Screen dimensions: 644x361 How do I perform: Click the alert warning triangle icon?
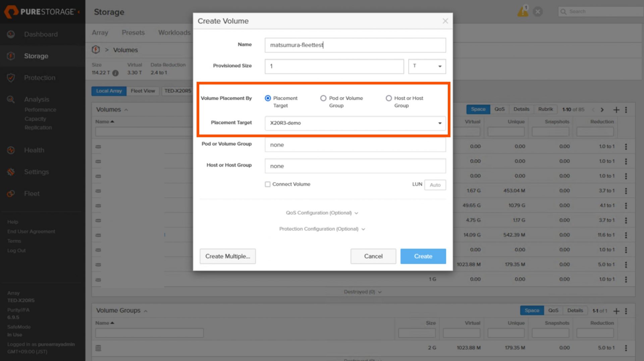pyautogui.click(x=523, y=11)
